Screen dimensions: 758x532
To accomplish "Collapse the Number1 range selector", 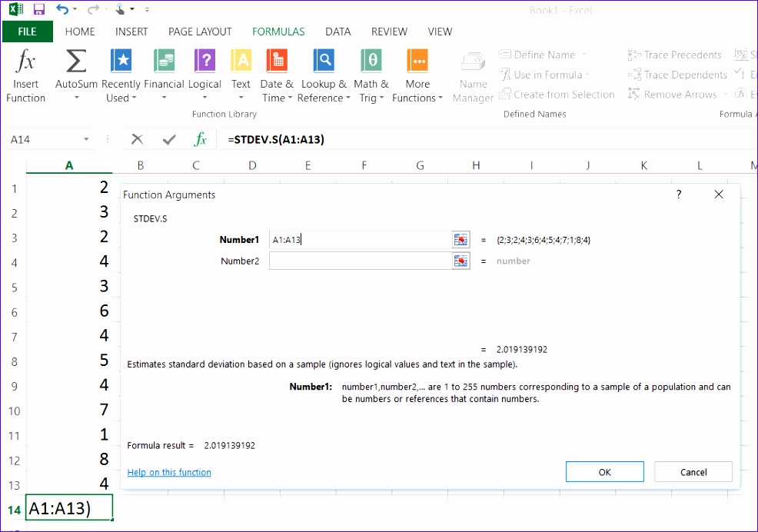I will 460,240.
